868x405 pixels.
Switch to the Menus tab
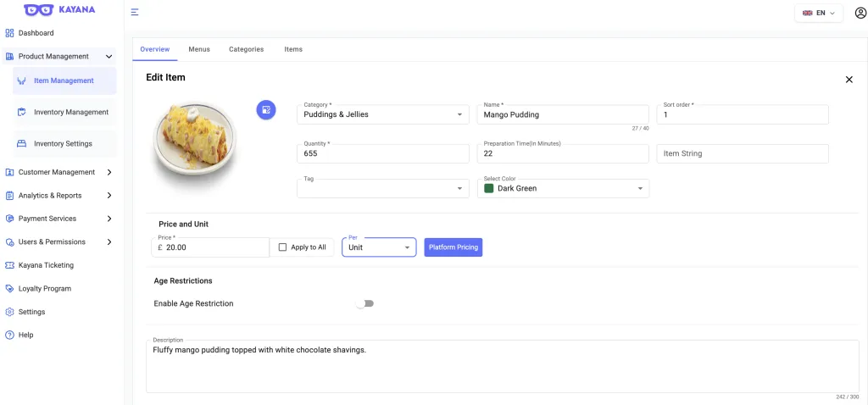199,49
